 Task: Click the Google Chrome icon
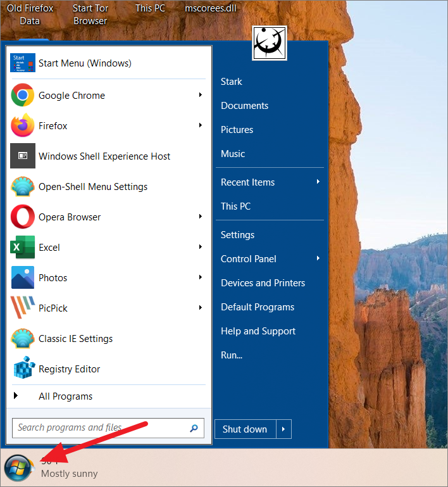[23, 96]
